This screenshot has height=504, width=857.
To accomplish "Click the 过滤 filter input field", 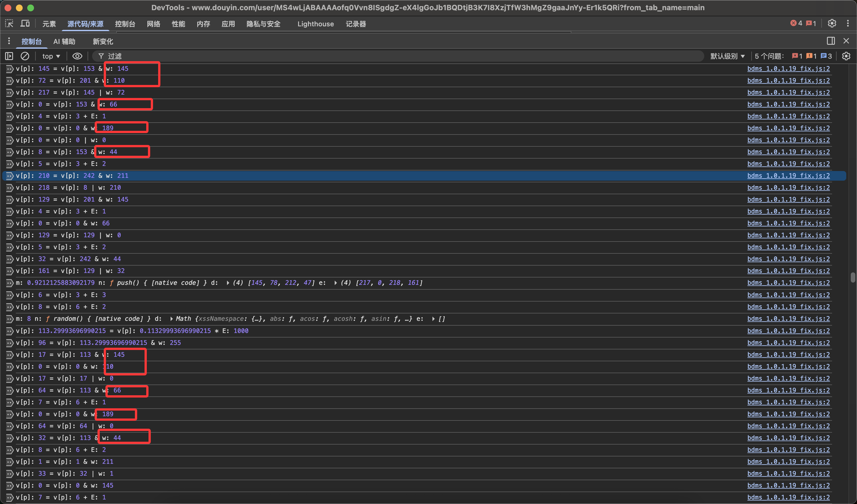I will tap(374, 56).
